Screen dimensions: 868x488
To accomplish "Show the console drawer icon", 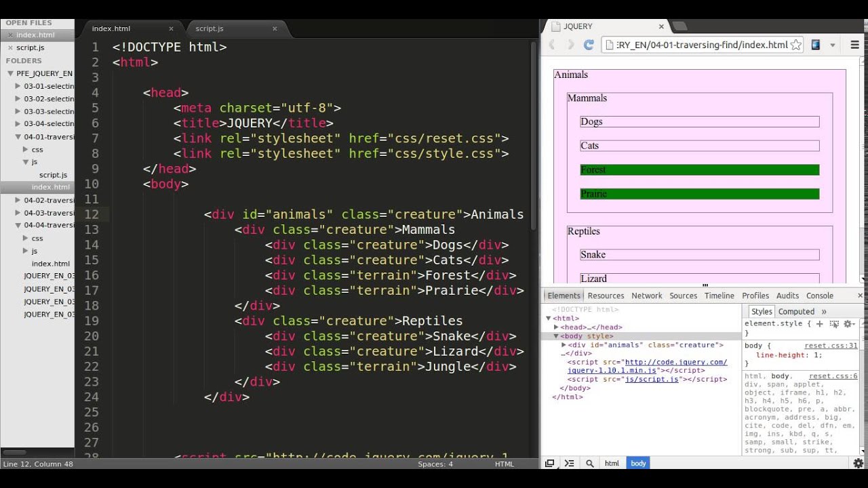I will 570,463.
